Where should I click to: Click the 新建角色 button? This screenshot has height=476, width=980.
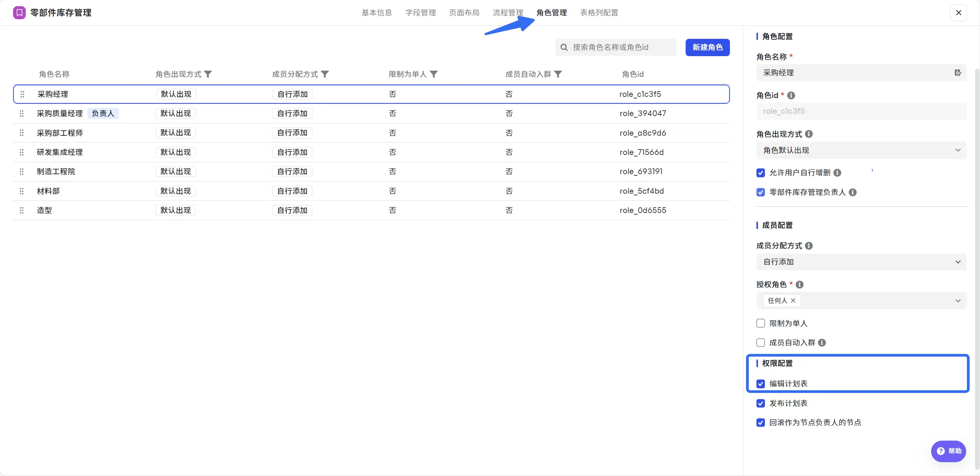click(708, 47)
